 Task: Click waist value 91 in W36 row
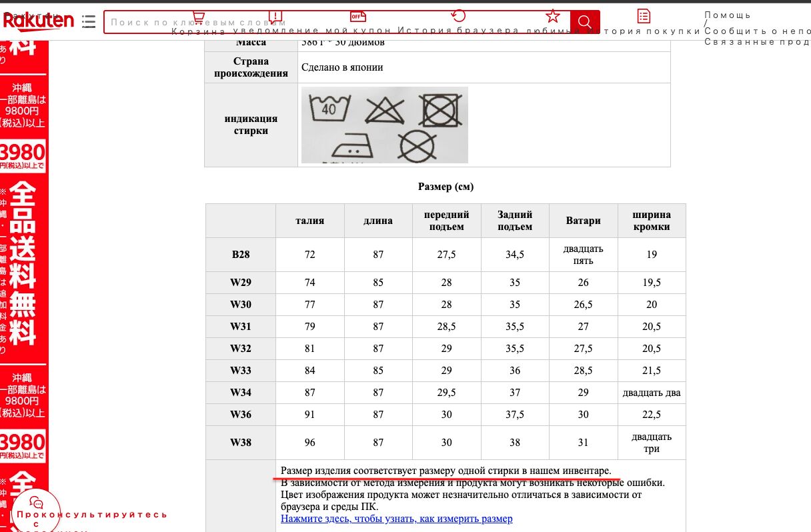pyautogui.click(x=310, y=415)
